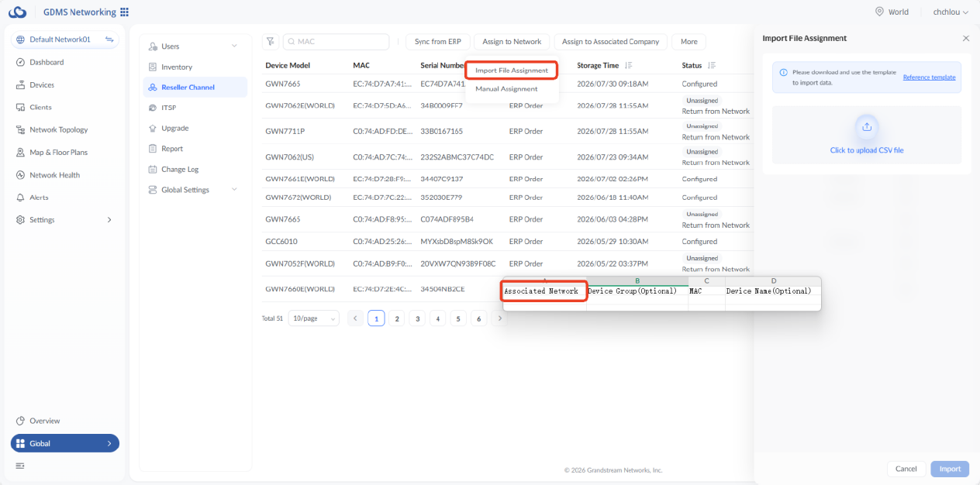Click GCC6010 device model cell
The image size is (980, 485).
coord(281,242)
